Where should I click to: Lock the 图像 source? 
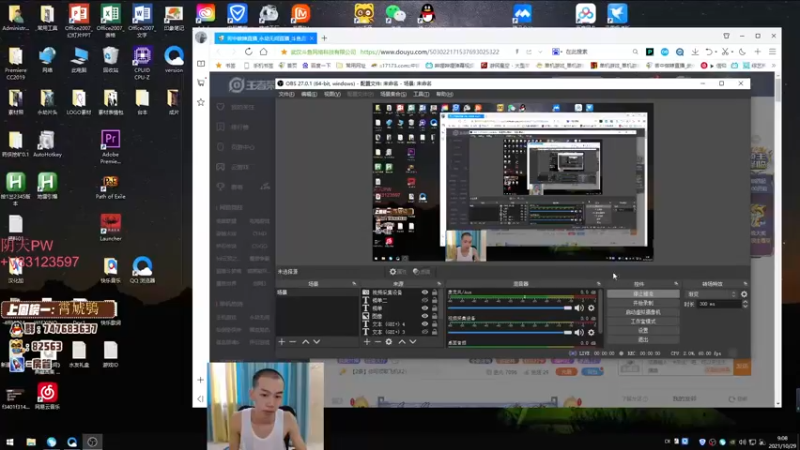tap(435, 316)
